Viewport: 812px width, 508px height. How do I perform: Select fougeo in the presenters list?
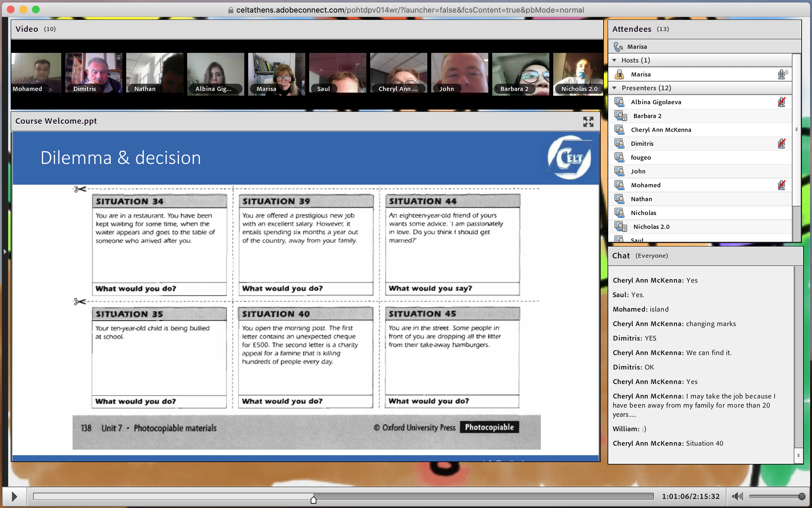[641, 157]
